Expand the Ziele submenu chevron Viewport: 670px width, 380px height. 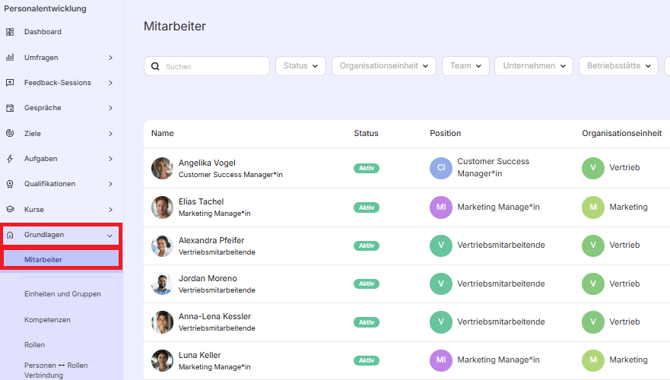pyautogui.click(x=110, y=133)
